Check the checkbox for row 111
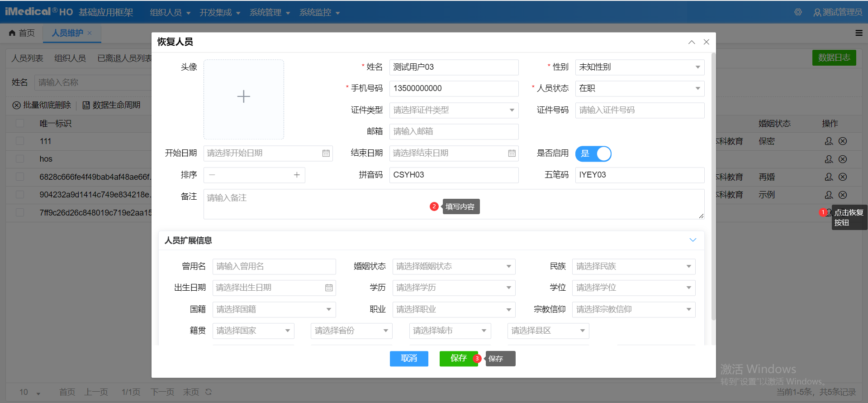868x403 pixels. pos(20,141)
